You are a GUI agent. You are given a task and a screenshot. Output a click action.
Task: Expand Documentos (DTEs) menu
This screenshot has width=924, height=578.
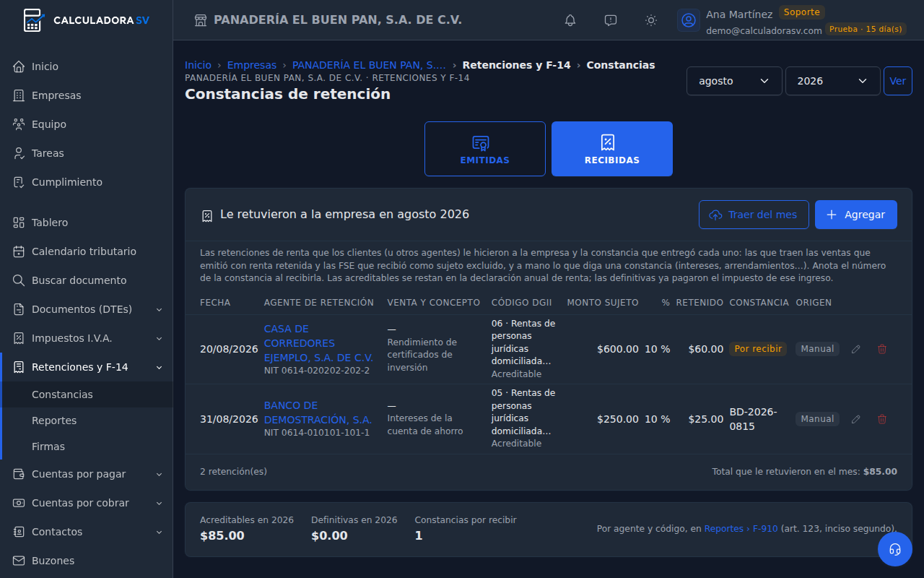pyautogui.click(x=87, y=309)
